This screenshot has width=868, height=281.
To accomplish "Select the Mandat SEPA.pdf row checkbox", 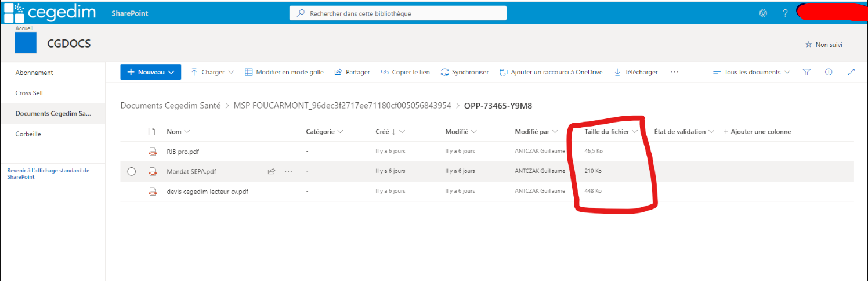I will coord(131,171).
